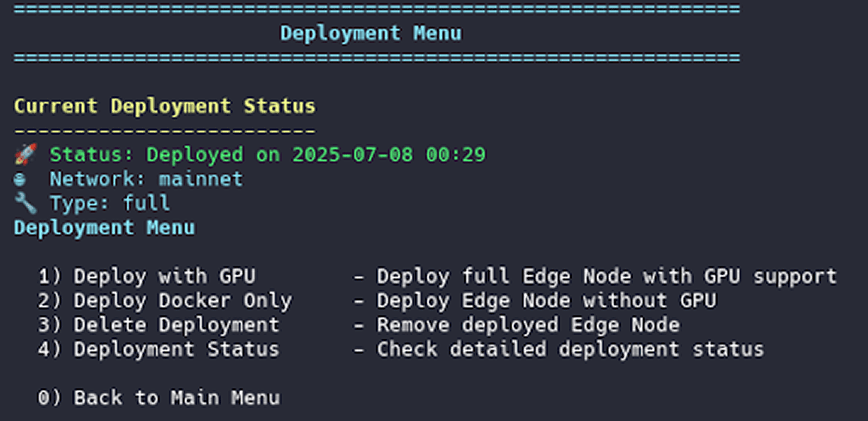Select 0) Back to Main Menu
Viewport: 868px width, 421px height.
tap(159, 398)
